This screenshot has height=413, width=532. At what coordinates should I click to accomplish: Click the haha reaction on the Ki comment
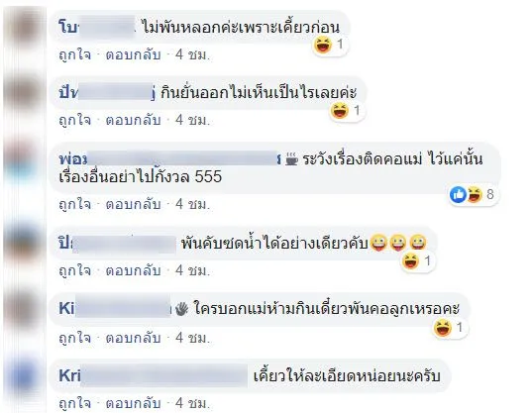tap(443, 328)
